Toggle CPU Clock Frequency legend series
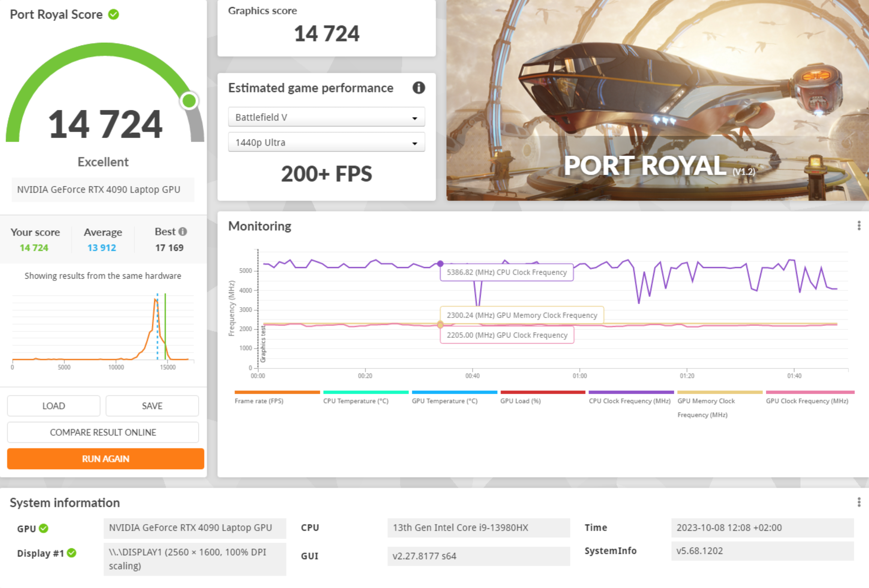The image size is (869, 588). point(629,401)
